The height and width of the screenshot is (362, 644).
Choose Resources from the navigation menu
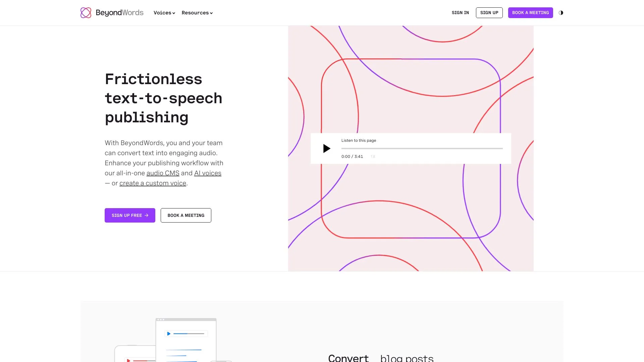point(195,13)
